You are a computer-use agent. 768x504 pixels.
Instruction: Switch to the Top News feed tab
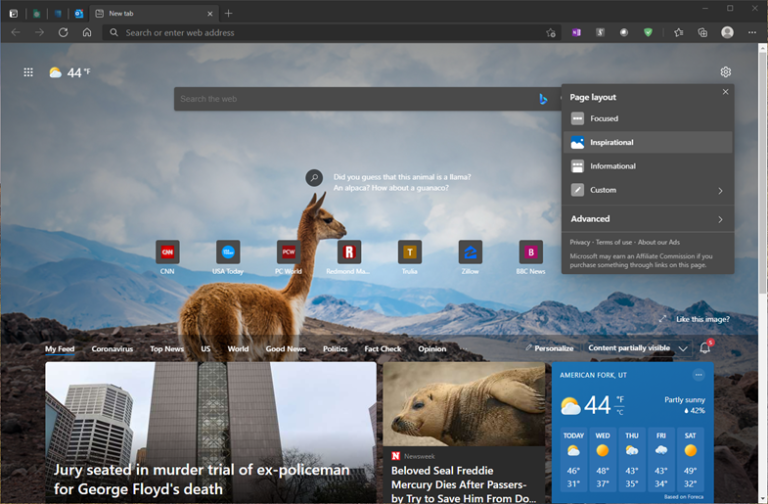[167, 349]
